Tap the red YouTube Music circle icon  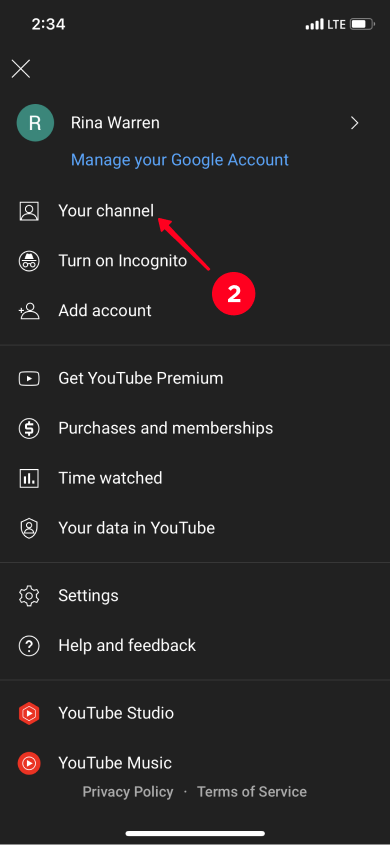tap(29, 763)
